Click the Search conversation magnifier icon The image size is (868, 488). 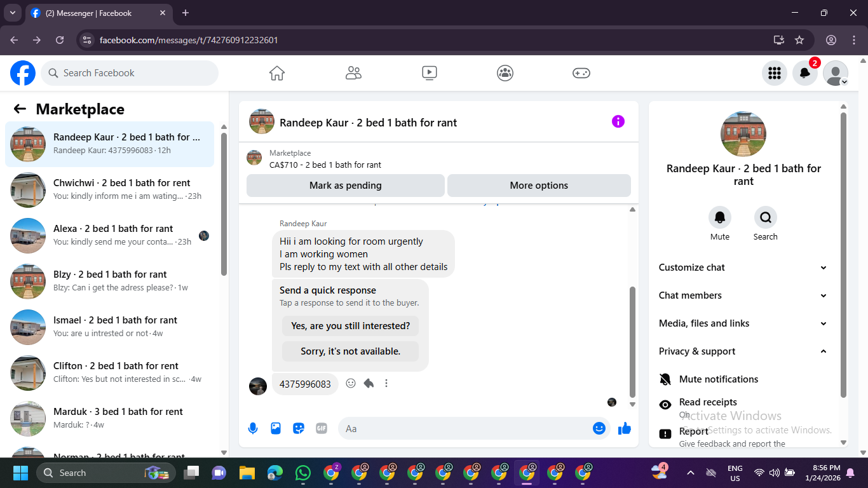766,217
